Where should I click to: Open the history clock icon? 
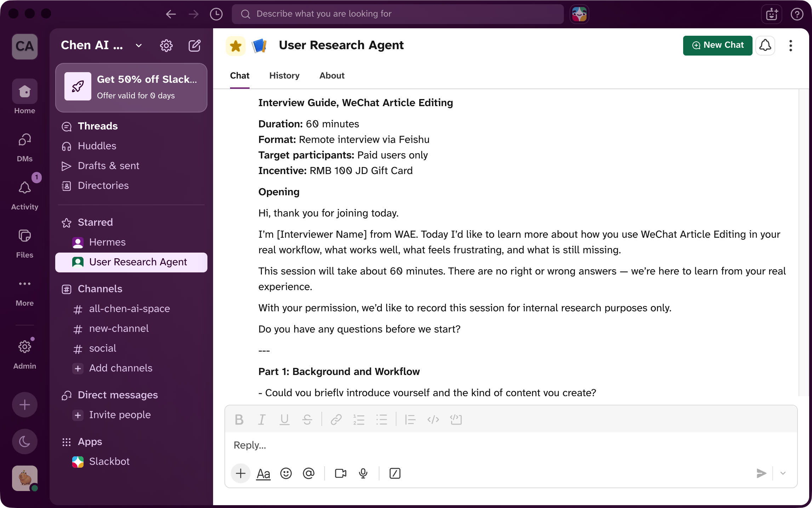coord(216,14)
